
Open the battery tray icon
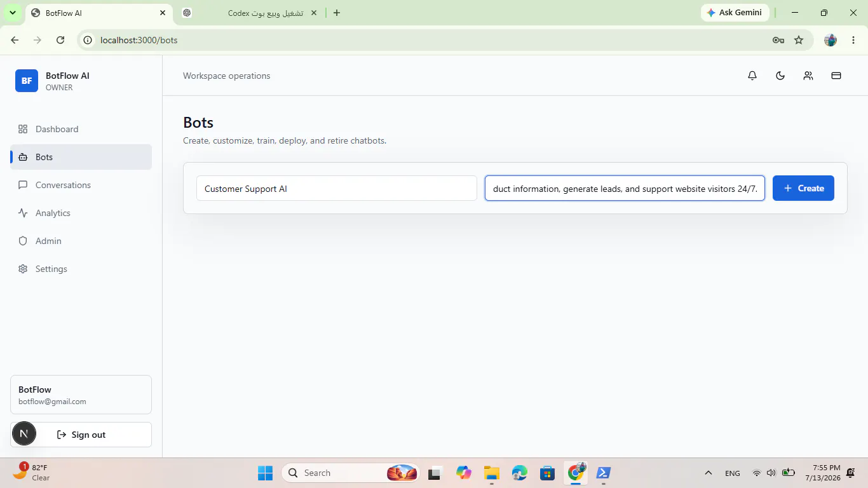pyautogui.click(x=789, y=473)
